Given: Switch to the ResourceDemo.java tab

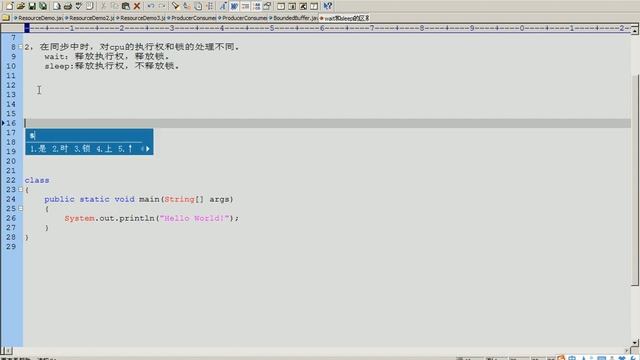Looking at the screenshot, I should [x=39, y=18].
